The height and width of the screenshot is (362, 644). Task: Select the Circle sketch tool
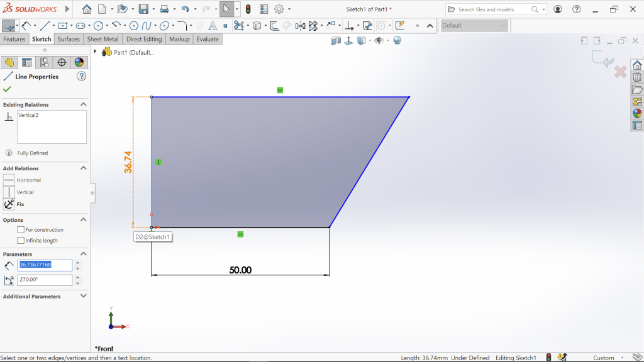[98, 26]
